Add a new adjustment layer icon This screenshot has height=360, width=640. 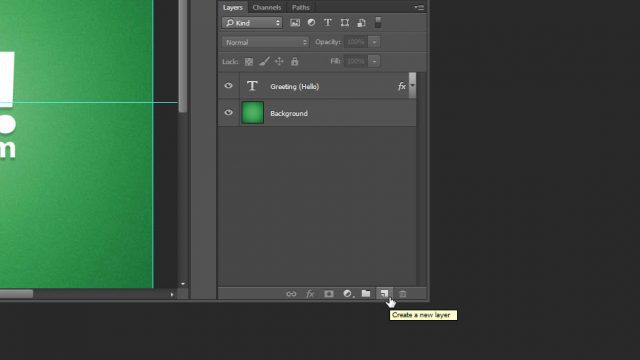point(348,294)
